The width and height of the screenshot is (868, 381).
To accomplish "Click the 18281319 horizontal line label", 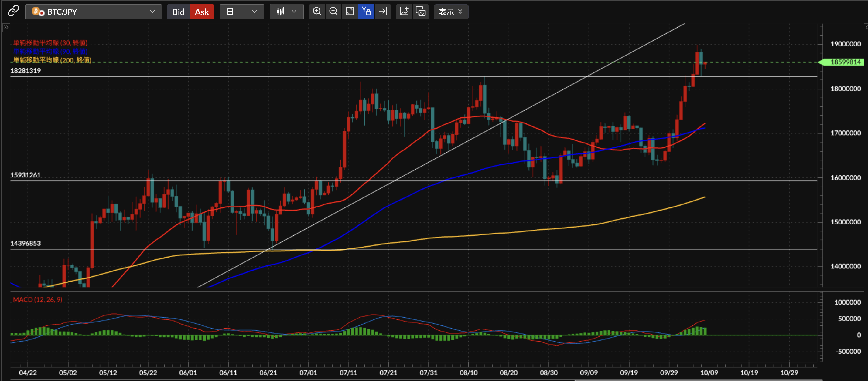I will pyautogui.click(x=26, y=71).
